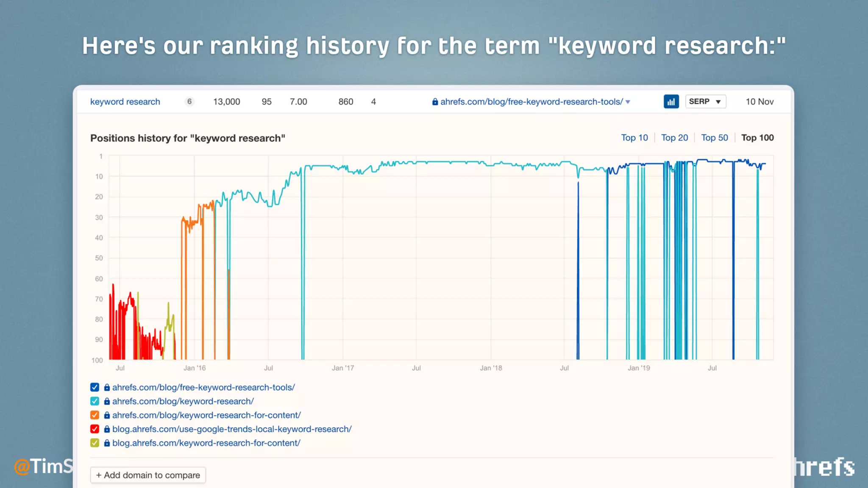The image size is (868, 488).
Task: Click lock icon beside free-keyword-research-tools legend entry
Action: (x=107, y=387)
